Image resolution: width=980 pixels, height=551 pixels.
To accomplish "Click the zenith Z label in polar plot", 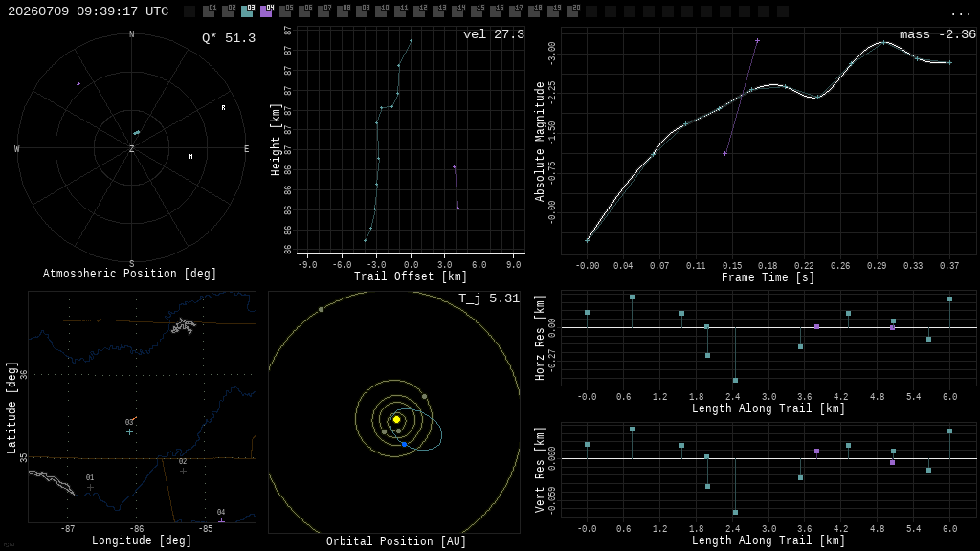I will [131, 148].
